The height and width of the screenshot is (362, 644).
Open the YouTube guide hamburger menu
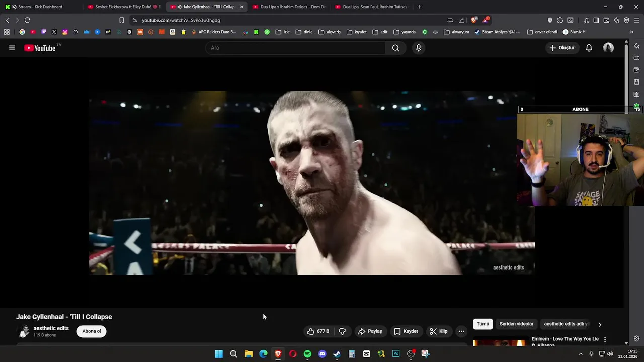coord(12,48)
